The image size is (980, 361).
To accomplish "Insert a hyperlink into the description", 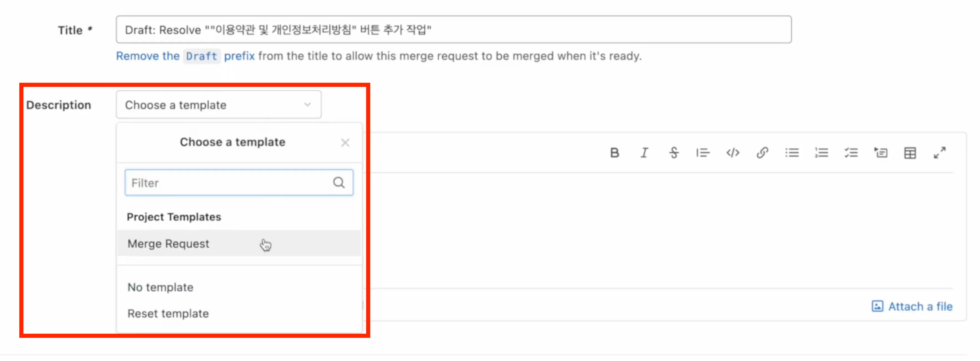I will click(x=762, y=153).
